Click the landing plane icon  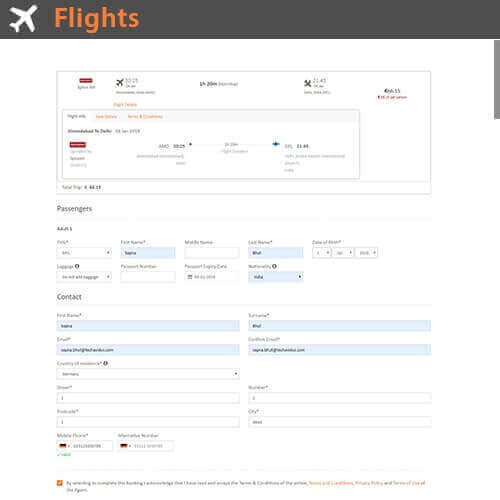pyautogui.click(x=308, y=83)
